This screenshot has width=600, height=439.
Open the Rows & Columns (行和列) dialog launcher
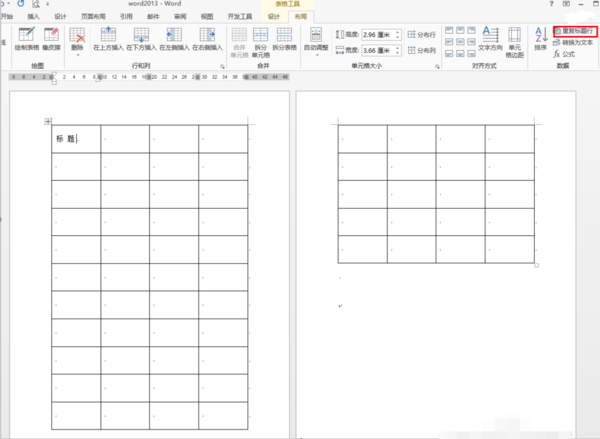click(x=222, y=66)
